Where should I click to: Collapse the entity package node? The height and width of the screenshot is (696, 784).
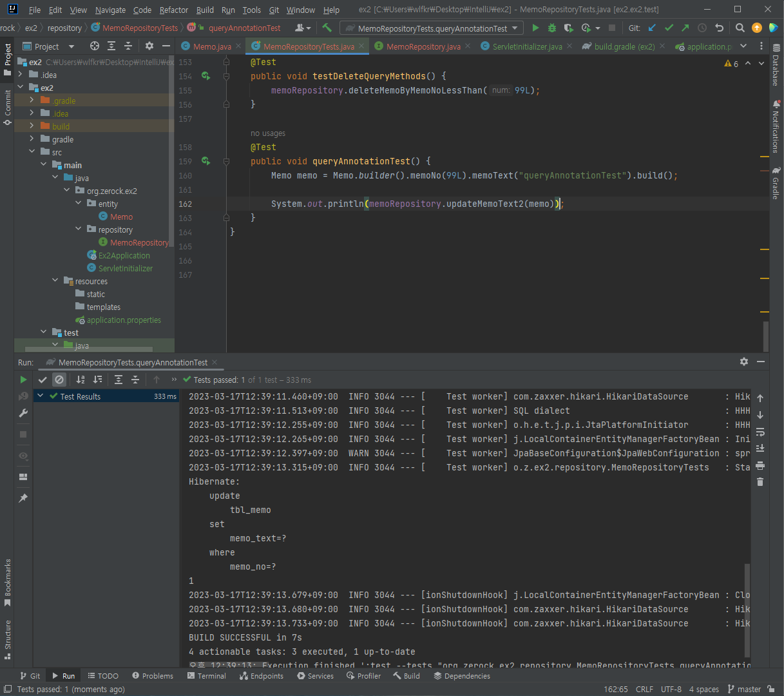78,204
